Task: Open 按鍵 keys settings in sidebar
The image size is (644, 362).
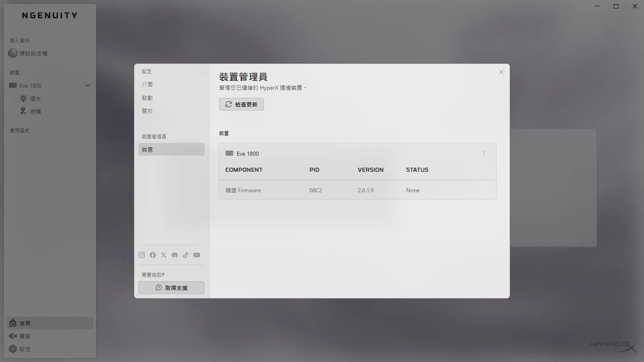Action: (31, 111)
